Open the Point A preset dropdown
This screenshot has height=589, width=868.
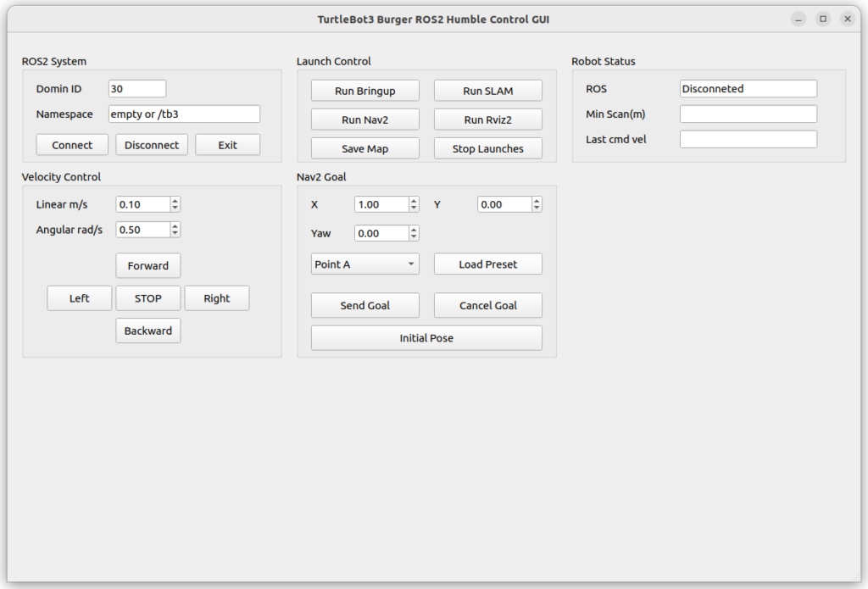click(364, 264)
